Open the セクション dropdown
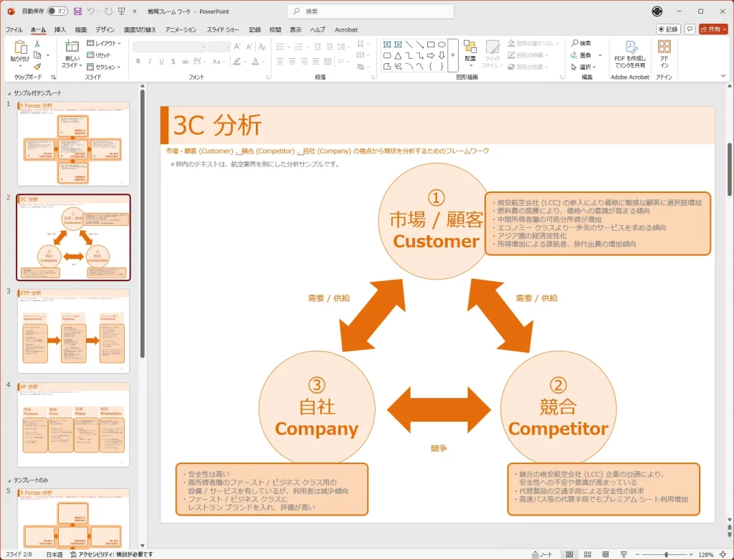Screen dimensions: 734x560 [104, 67]
